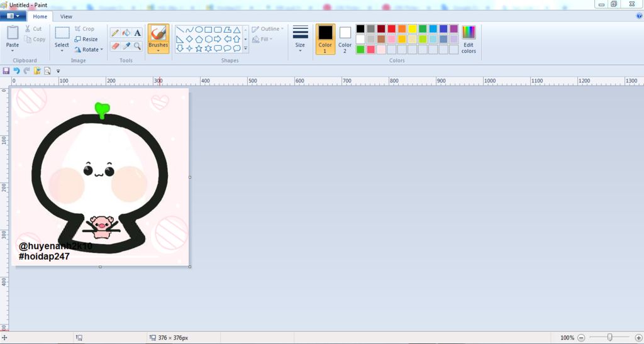
Task: Select the Magnifier tool
Action: [137, 46]
